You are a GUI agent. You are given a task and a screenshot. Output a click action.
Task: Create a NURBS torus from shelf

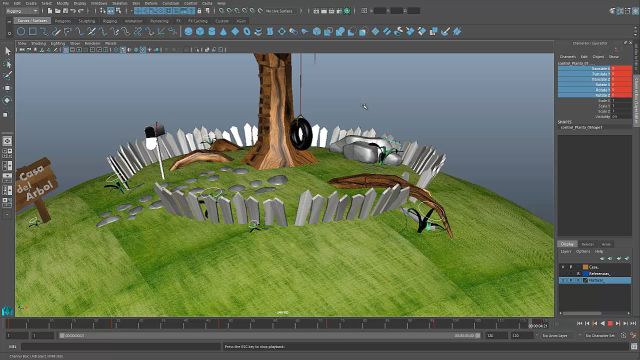[x=247, y=31]
